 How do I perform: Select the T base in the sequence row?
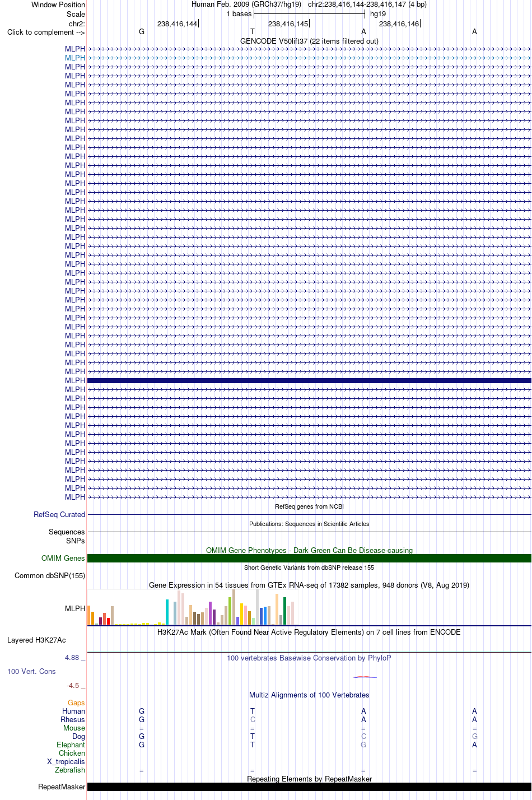pyautogui.click(x=253, y=32)
